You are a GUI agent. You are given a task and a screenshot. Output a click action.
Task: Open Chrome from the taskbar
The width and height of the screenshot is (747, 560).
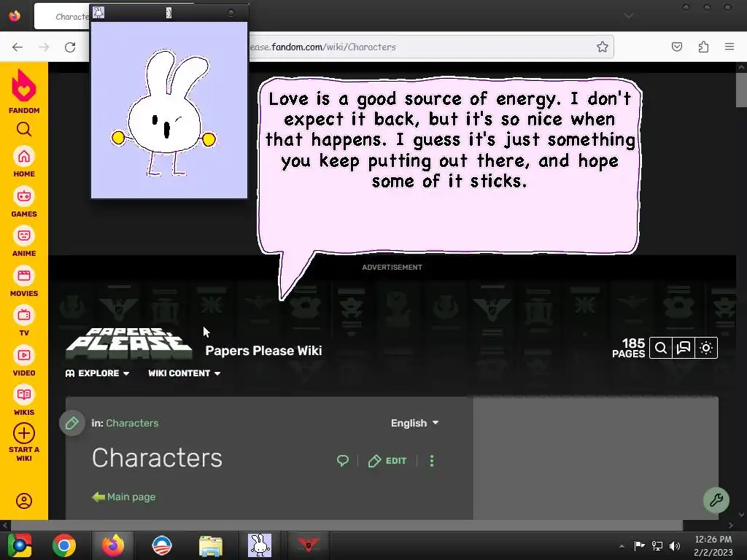64,545
